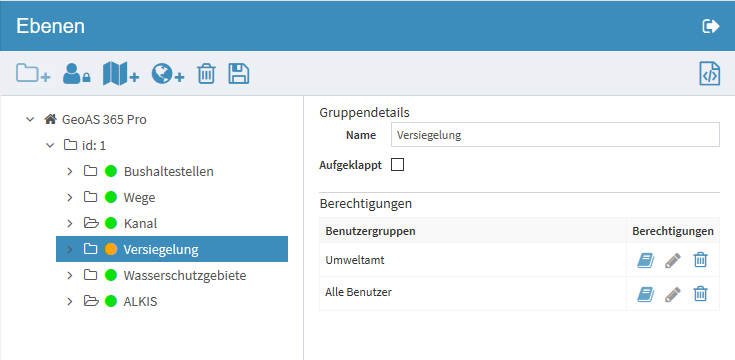Click the Name input field containing Versiegelung
This screenshot has height=360, width=735.
coord(555,135)
